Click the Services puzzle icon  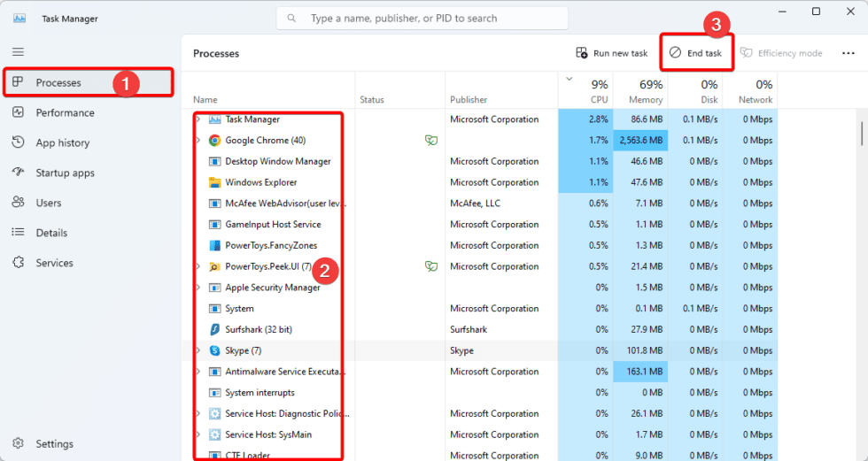[19, 263]
